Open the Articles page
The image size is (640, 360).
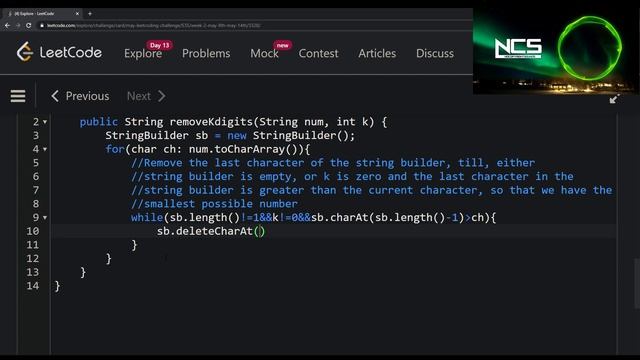click(377, 53)
